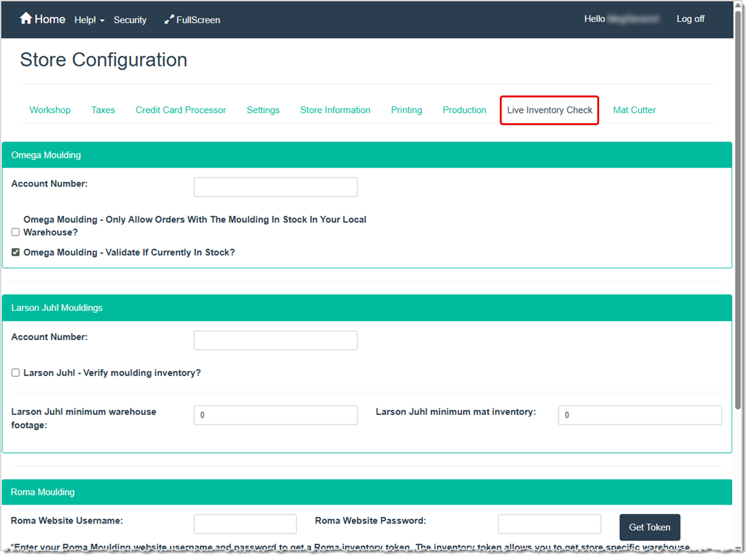Click the Get Token button
The height and width of the screenshot is (560, 749).
pyautogui.click(x=650, y=527)
